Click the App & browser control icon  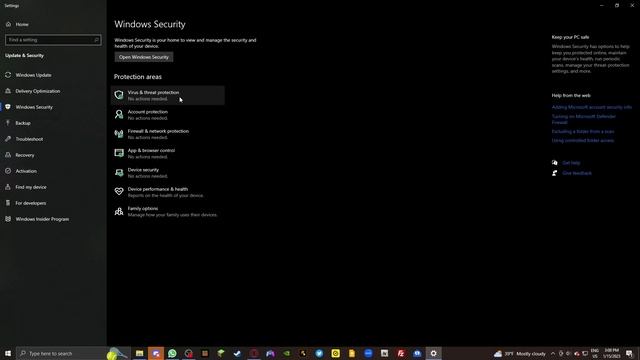[x=119, y=153]
